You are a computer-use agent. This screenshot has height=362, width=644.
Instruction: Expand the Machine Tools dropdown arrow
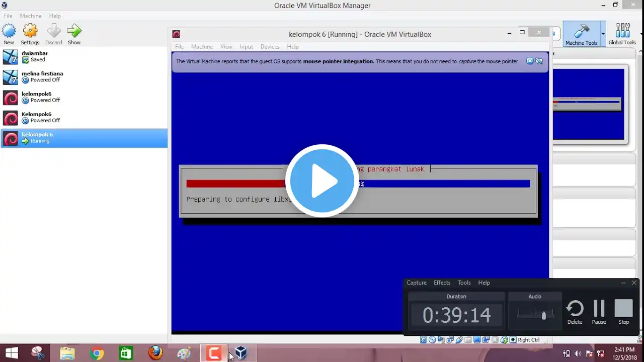[603, 34]
